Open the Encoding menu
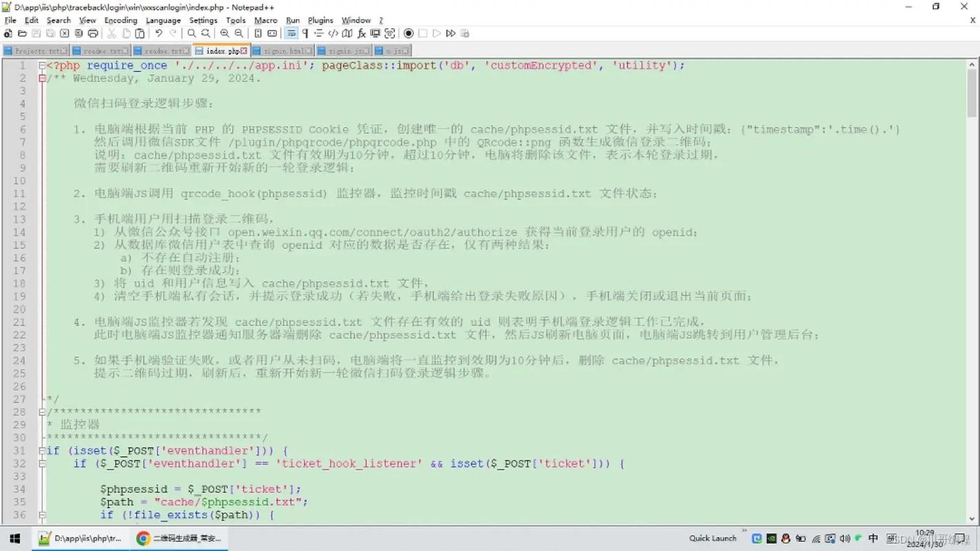Image resolution: width=980 pixels, height=551 pixels. tap(121, 20)
